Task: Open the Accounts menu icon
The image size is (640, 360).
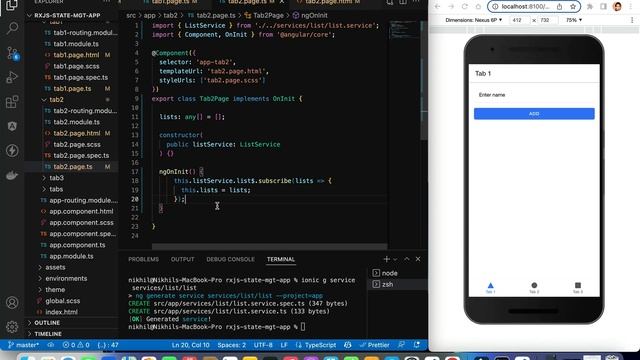Action: click(12, 302)
